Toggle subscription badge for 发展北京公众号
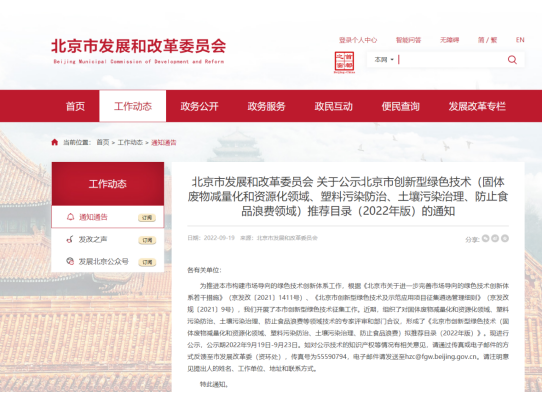542x393 pixels. 147,262
